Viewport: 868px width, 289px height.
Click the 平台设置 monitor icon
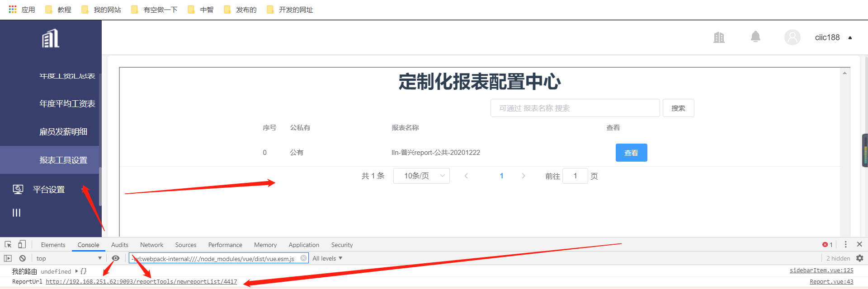[x=18, y=189]
